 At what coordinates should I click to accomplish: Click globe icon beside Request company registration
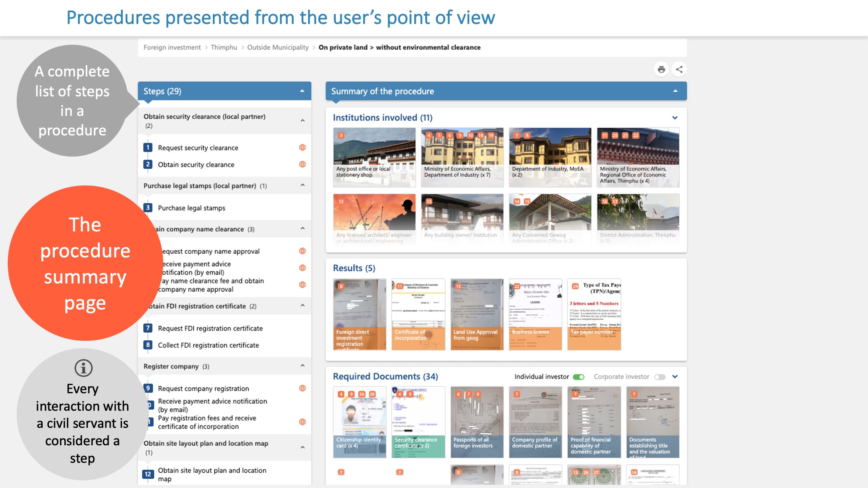point(302,388)
